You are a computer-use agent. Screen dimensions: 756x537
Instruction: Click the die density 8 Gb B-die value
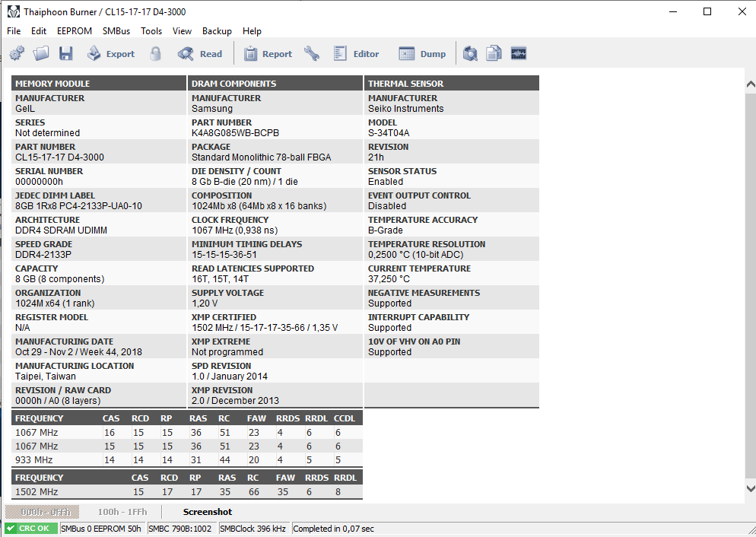(245, 182)
